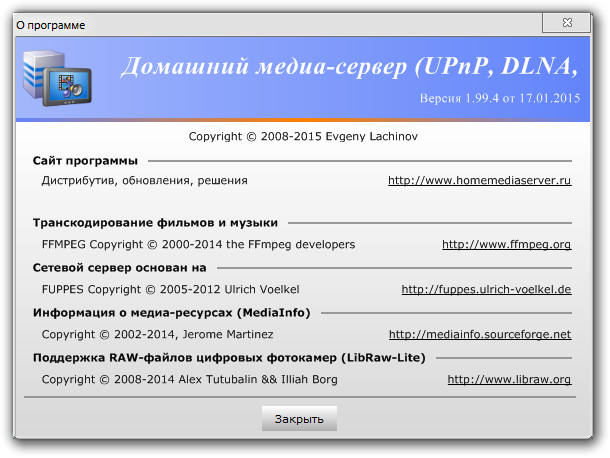The width and height of the screenshot is (610, 458).
Task: Click the Сетевой сервер основан на heading
Action: (x=119, y=268)
